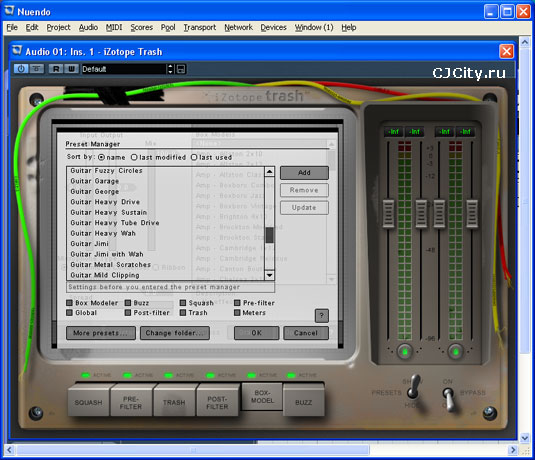Flip the Presets show/hide toggle switch
Viewport: 535px width, 460px height.
[414, 387]
